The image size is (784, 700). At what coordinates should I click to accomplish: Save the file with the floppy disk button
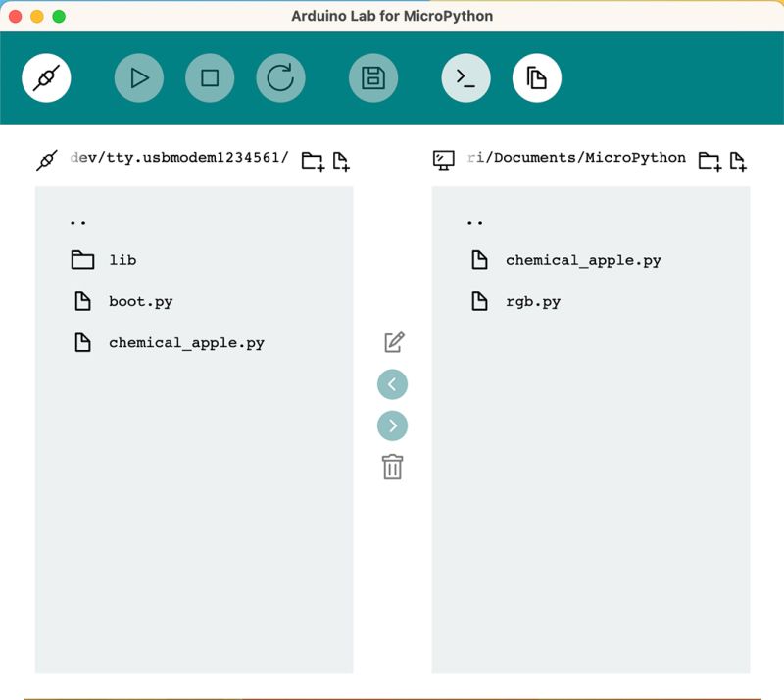coord(373,78)
